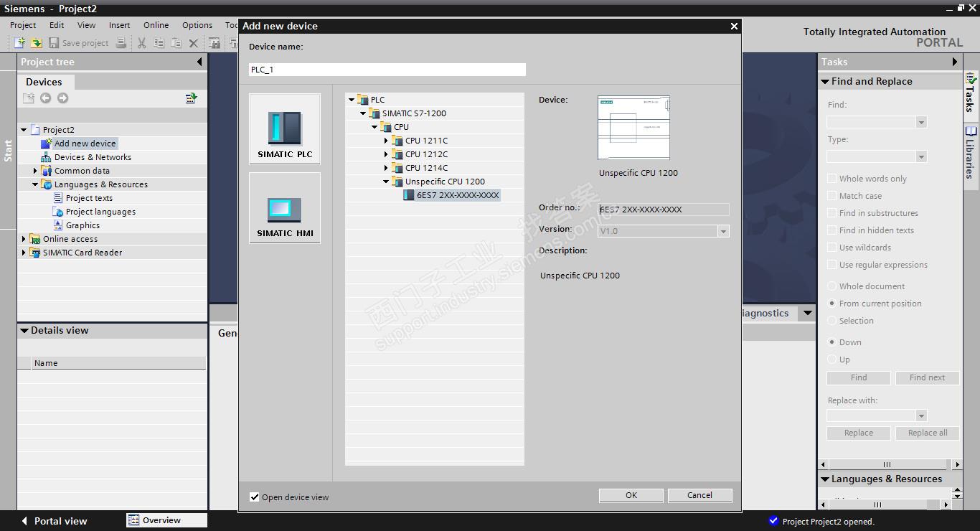Image resolution: width=980 pixels, height=531 pixels.
Task: Select the 6ES7 2XX-XXXX-XXXX device entry
Action: coord(458,195)
